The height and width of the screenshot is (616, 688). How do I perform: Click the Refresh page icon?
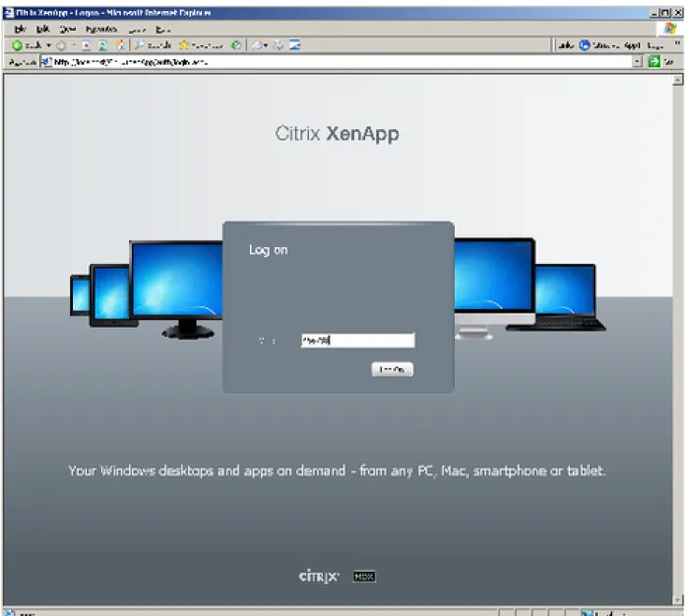point(103,45)
